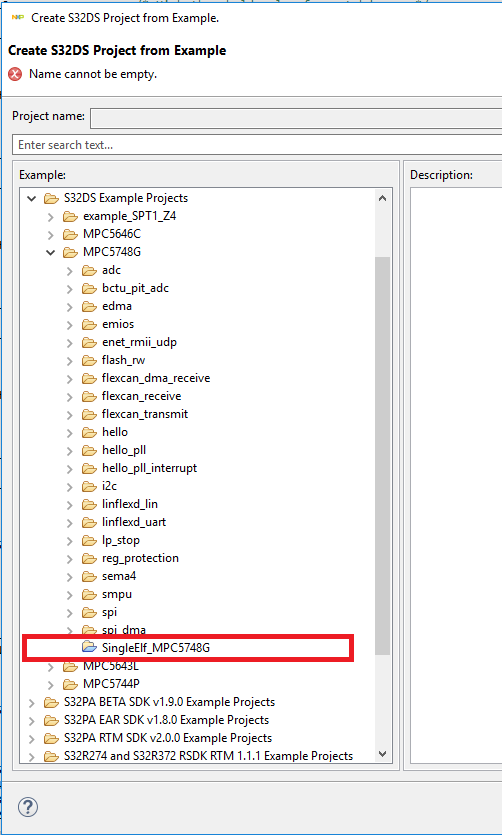This screenshot has width=502, height=835.
Task: Expand the flexcan_transmit arrow
Action: coord(70,414)
